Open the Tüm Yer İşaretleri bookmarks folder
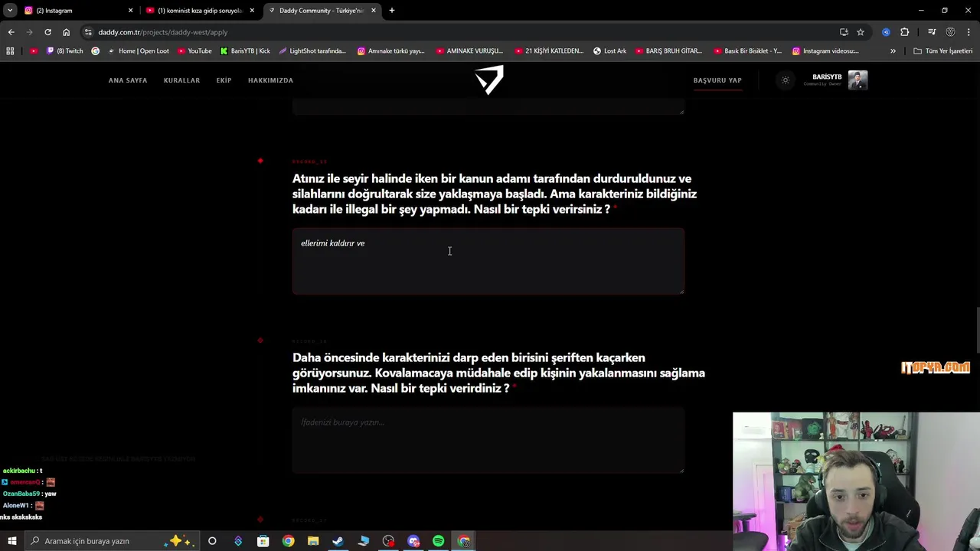The width and height of the screenshot is (980, 551). point(942,51)
